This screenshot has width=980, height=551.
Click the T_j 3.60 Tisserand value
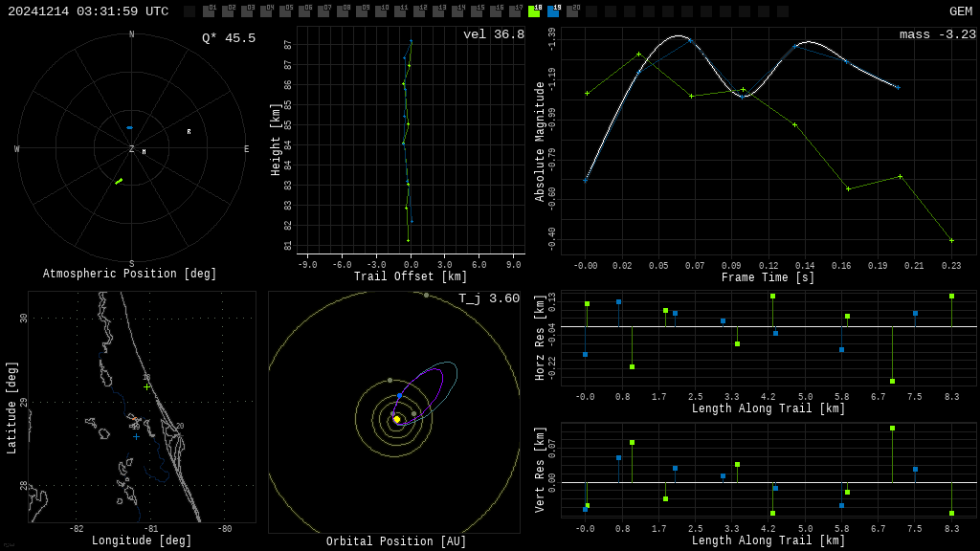(488, 298)
